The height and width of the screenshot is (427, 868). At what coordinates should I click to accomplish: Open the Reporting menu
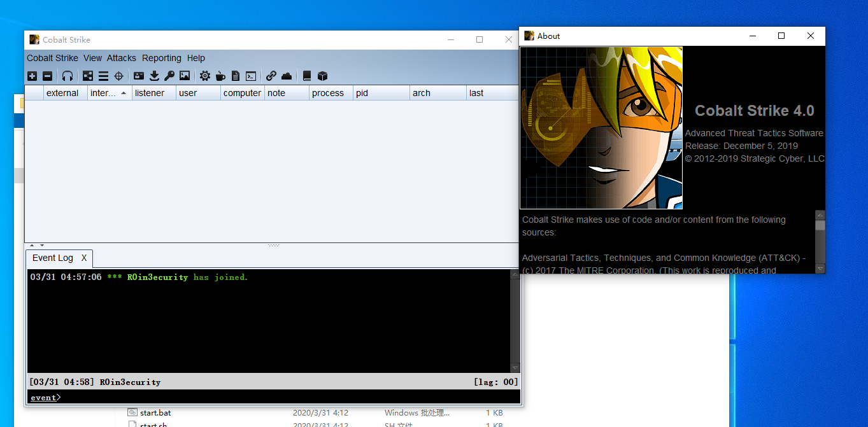tap(162, 58)
